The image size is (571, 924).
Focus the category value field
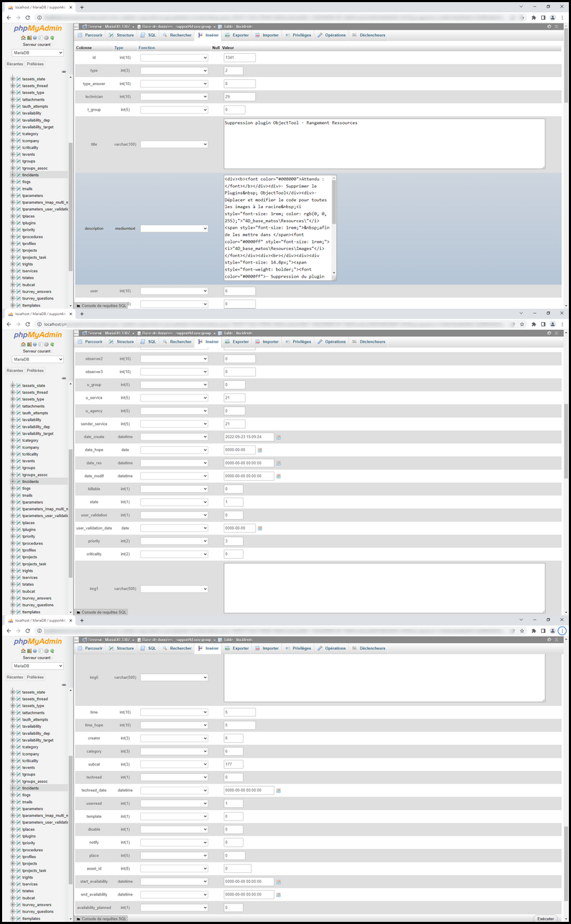click(x=234, y=751)
